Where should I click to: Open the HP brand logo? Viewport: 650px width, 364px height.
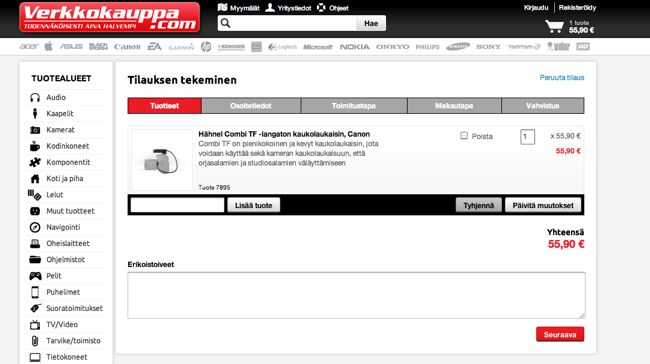click(206, 46)
